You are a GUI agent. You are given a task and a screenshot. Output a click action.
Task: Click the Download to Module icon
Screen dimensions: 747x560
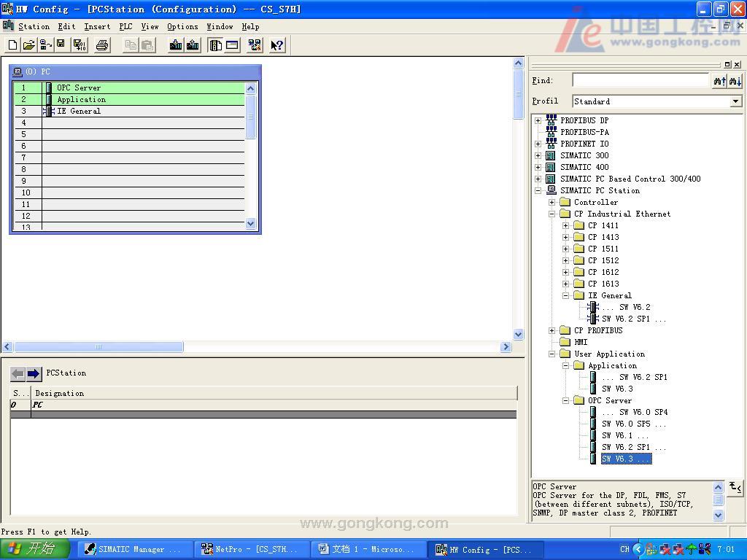coord(176,45)
